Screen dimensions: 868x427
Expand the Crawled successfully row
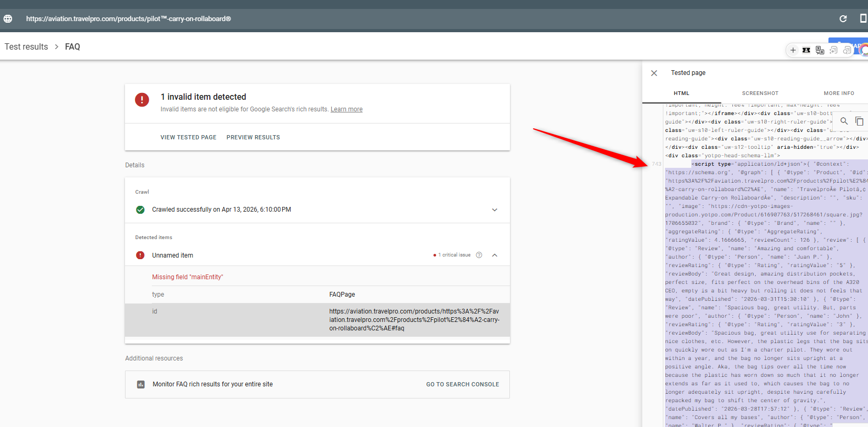pyautogui.click(x=495, y=210)
